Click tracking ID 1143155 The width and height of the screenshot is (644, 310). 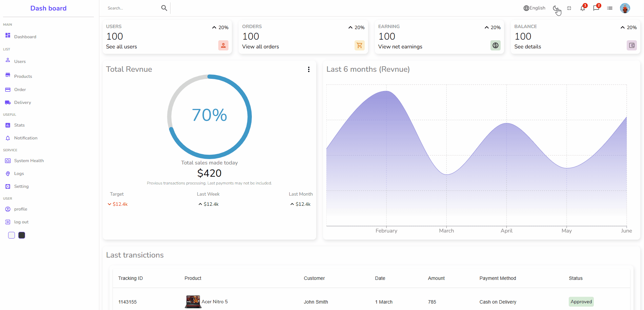pyautogui.click(x=127, y=302)
